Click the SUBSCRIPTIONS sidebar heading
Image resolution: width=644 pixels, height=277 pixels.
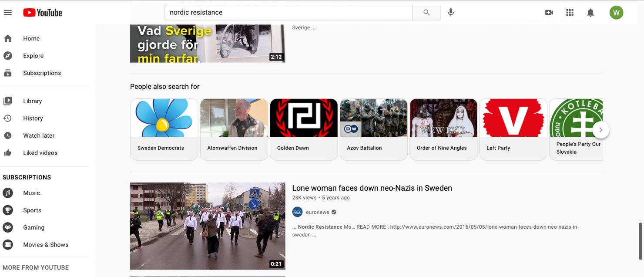click(27, 177)
